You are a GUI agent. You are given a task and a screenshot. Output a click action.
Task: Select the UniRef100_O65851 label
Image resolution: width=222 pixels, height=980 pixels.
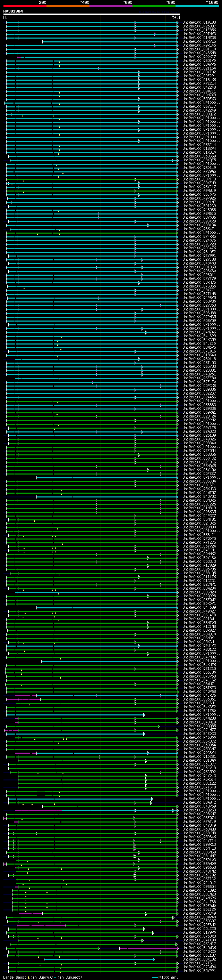(x=199, y=699)
